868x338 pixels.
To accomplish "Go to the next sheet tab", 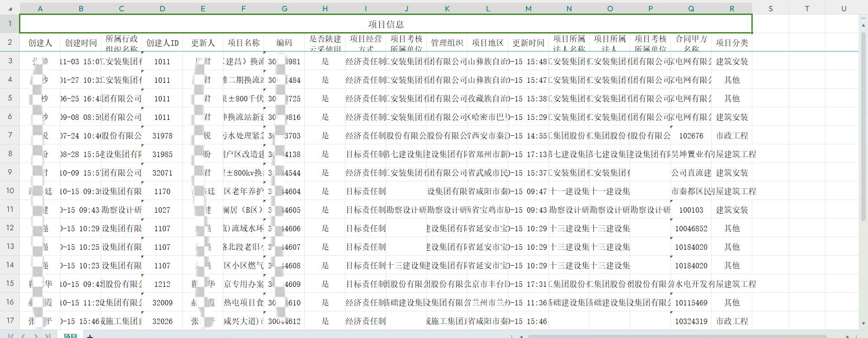I will pyautogui.click(x=36, y=335).
